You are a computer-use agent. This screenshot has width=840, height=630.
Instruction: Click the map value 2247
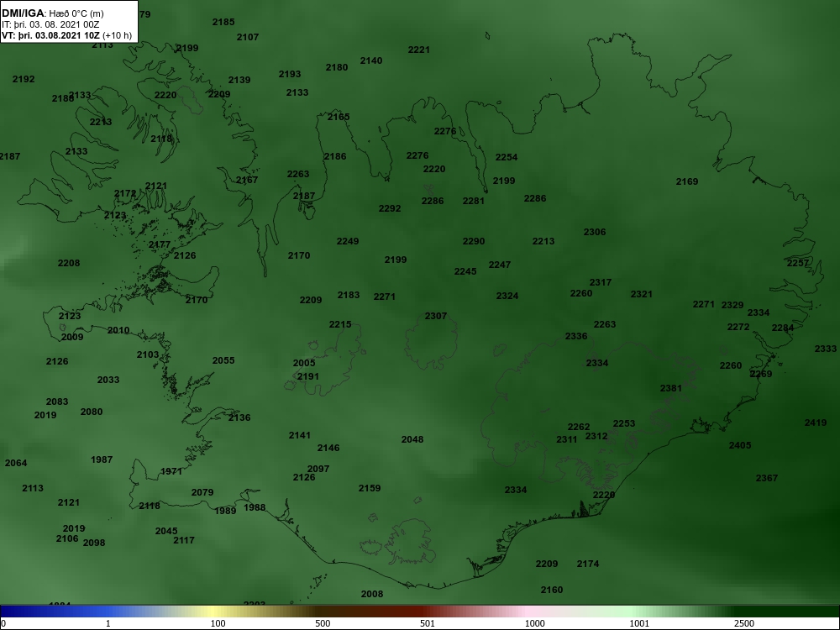coord(500,265)
